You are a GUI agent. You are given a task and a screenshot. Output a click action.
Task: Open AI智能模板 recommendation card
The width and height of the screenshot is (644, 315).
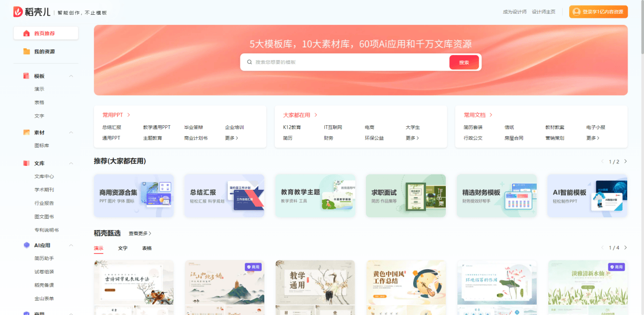tap(587, 196)
